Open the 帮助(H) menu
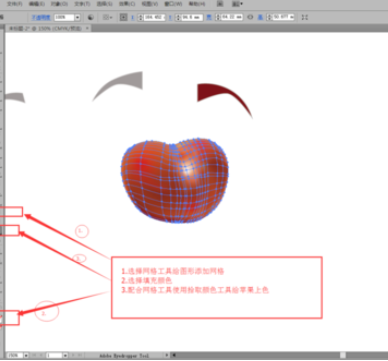This screenshot has height=361, width=388. (x=197, y=4)
